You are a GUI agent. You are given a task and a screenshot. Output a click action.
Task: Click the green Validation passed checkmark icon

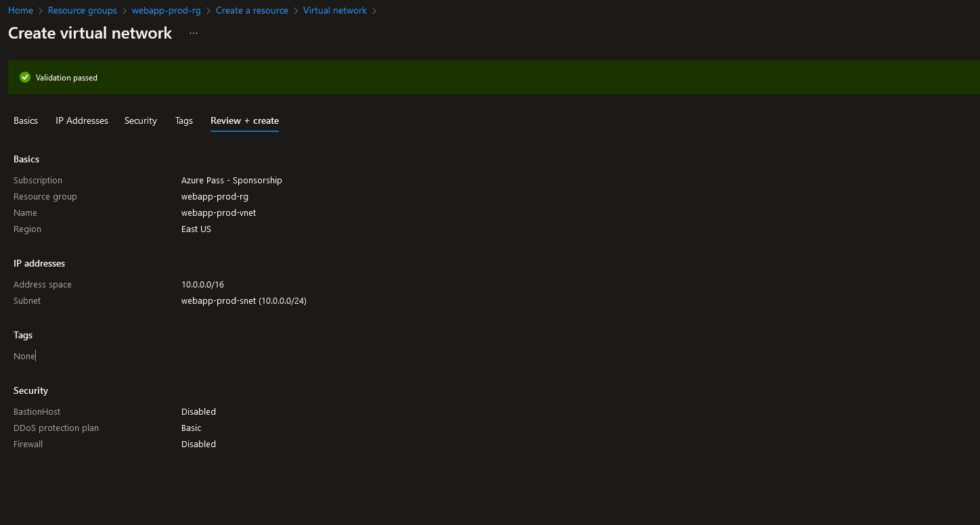click(25, 77)
